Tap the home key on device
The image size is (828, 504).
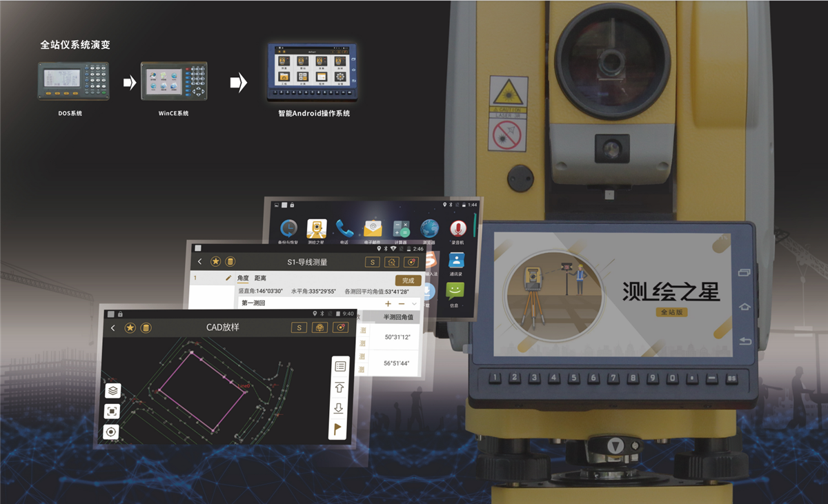745,307
